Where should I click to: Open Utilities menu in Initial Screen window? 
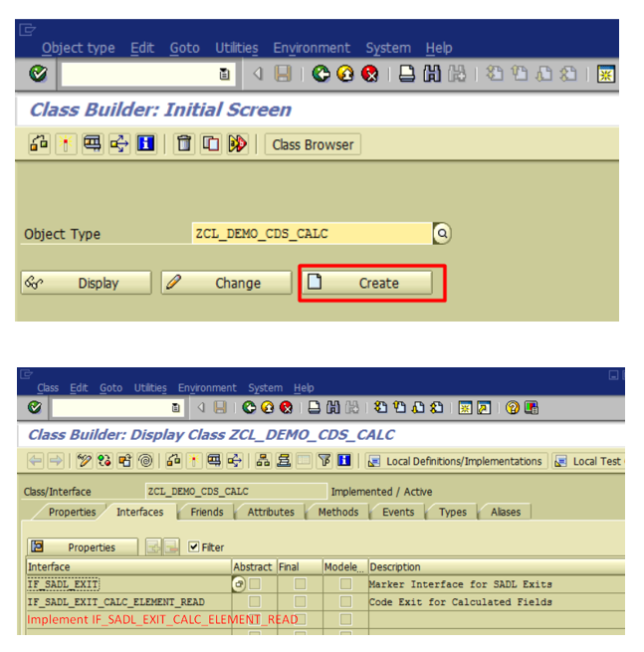click(237, 48)
